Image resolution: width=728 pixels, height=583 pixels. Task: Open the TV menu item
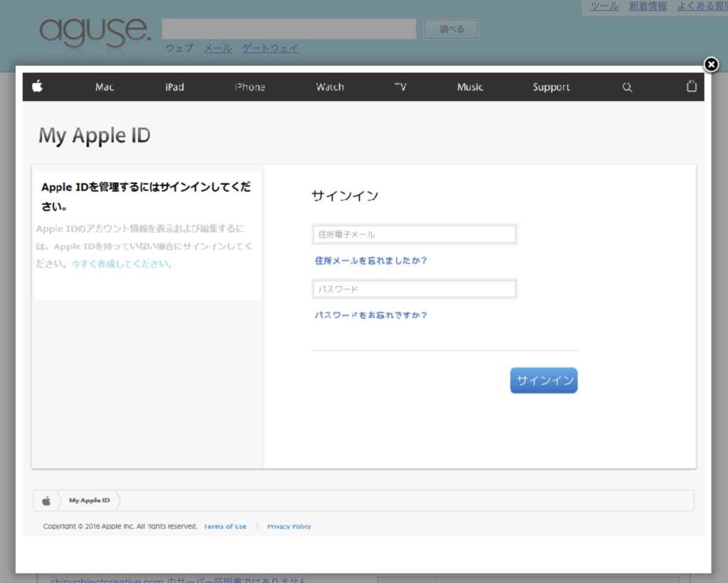pyautogui.click(x=400, y=87)
